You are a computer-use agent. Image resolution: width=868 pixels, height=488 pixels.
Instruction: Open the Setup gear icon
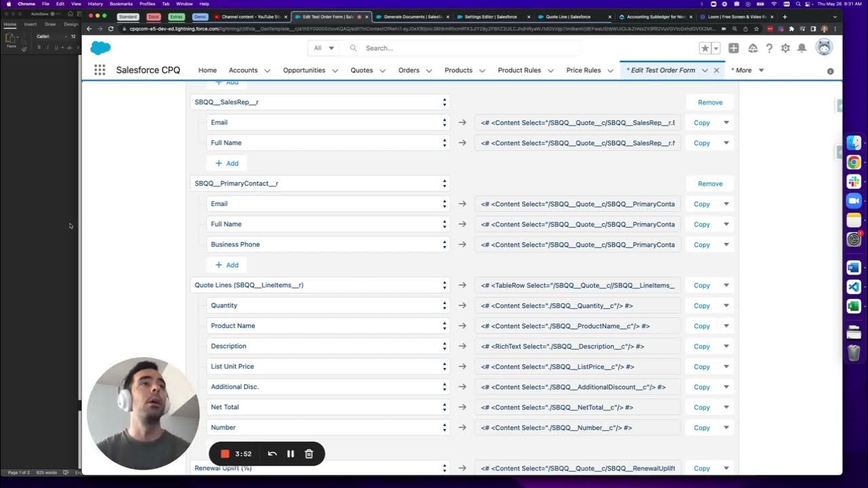click(x=785, y=48)
